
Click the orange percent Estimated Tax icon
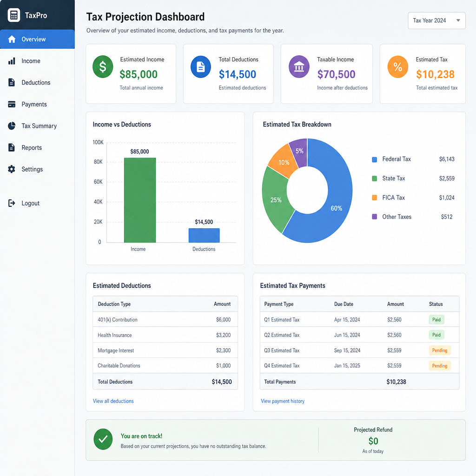tap(398, 67)
